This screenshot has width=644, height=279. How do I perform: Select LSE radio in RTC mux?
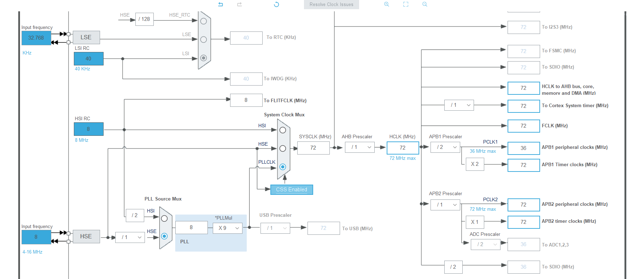[204, 40]
